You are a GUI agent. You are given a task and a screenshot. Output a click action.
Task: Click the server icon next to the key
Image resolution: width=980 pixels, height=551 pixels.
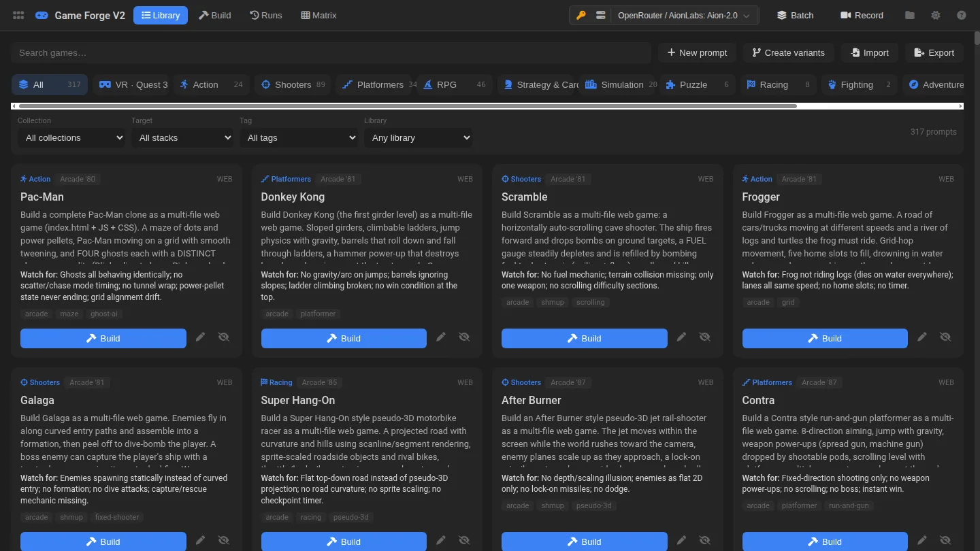tap(600, 15)
